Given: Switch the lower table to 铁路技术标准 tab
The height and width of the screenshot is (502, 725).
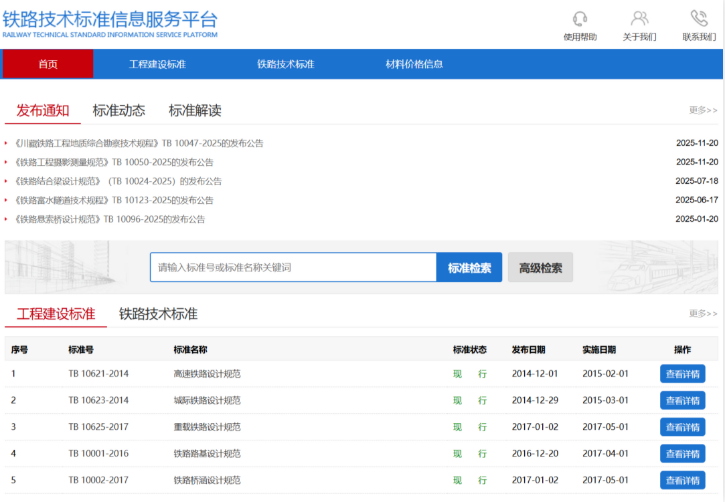Looking at the screenshot, I should click(x=158, y=314).
